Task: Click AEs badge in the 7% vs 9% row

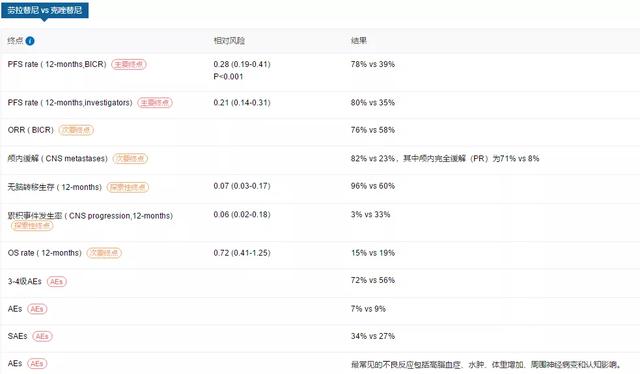Action: coord(37,309)
